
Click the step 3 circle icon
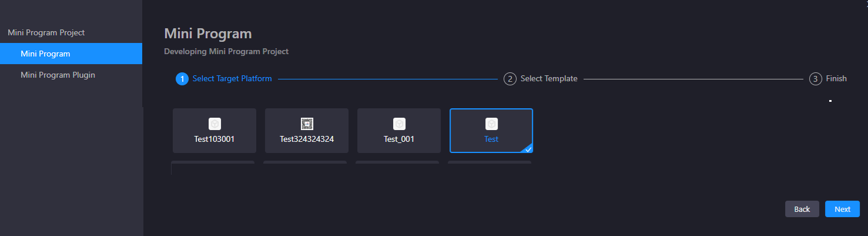pos(815,79)
